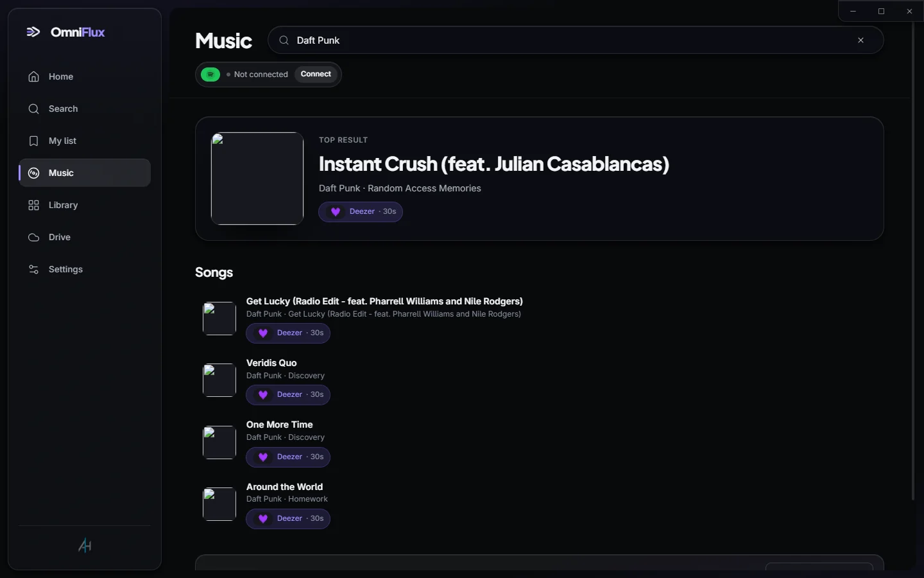Screen dimensions: 924x578
Task: Open Settings from the sidebar
Action: click(85, 269)
